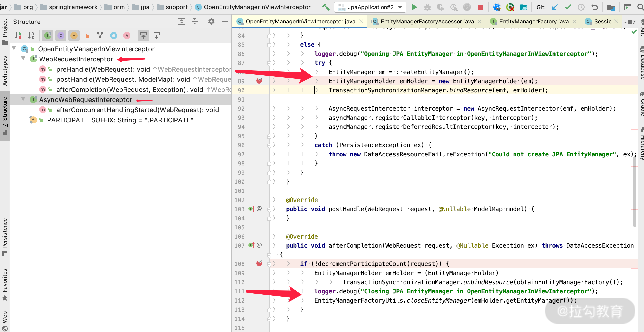Stop the running application with the red square

480,7
